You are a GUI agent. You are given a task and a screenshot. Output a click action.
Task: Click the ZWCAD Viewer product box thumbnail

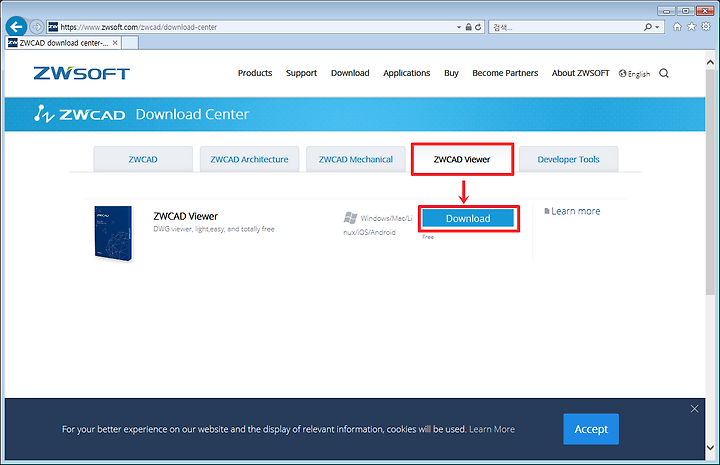[x=113, y=233]
